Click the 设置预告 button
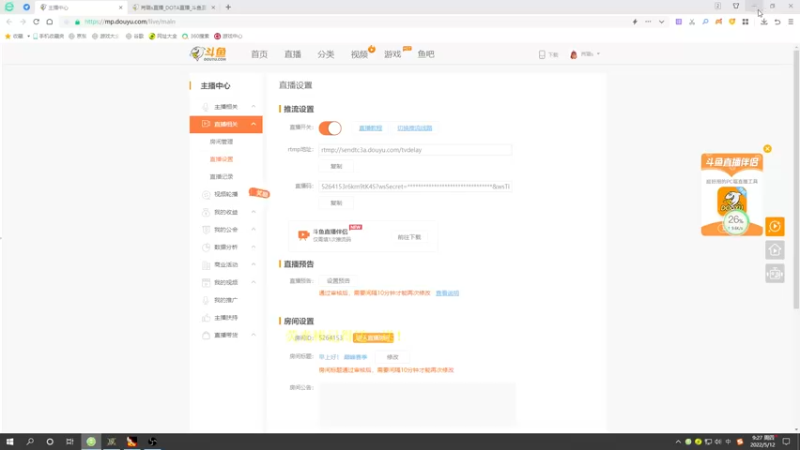Viewport: 800px width, 450px height. 338,281
